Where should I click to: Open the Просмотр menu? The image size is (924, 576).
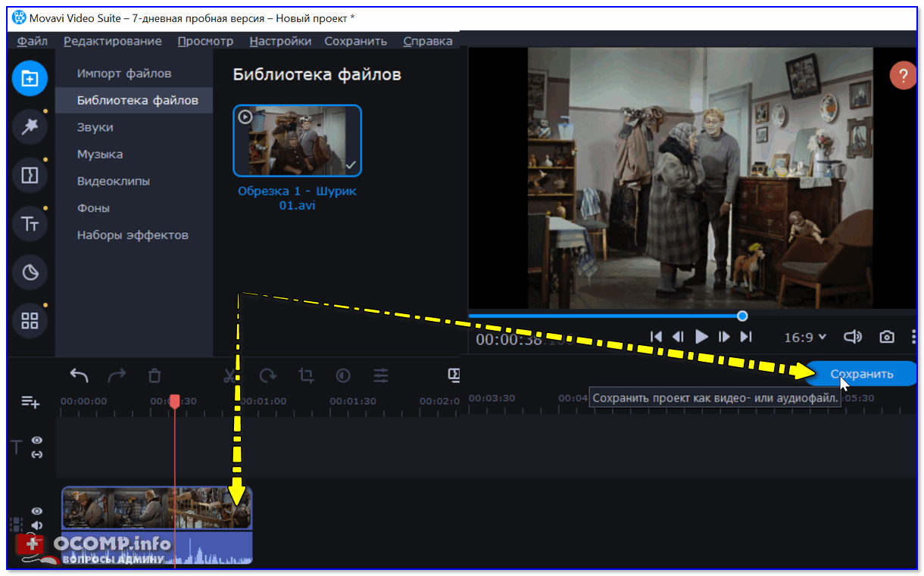[205, 41]
